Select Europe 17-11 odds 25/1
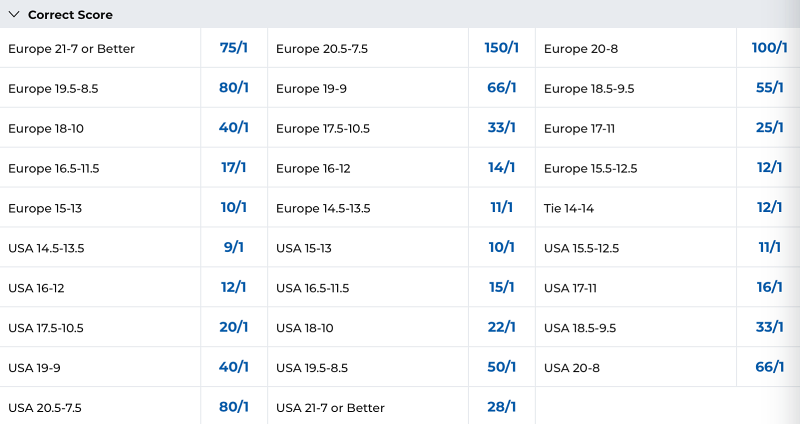 [768, 128]
